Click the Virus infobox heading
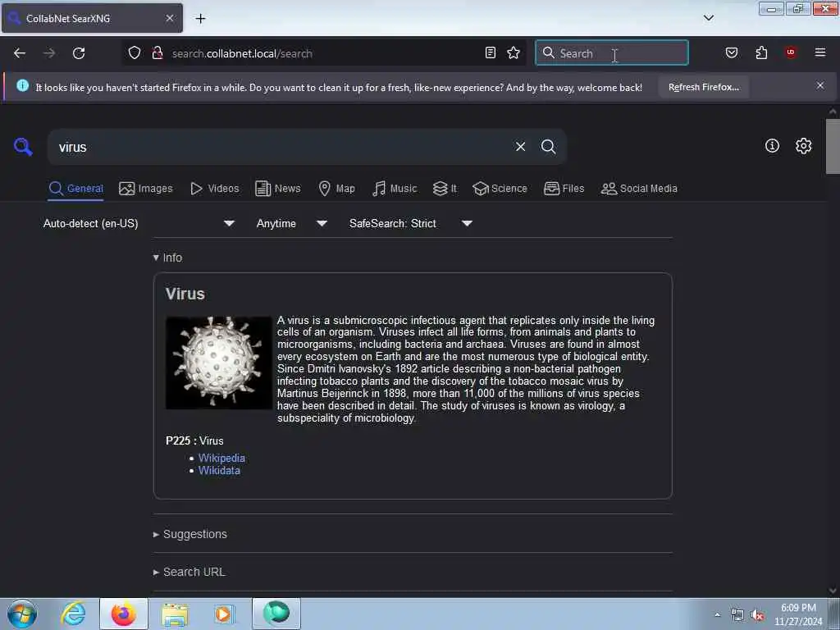 185,294
